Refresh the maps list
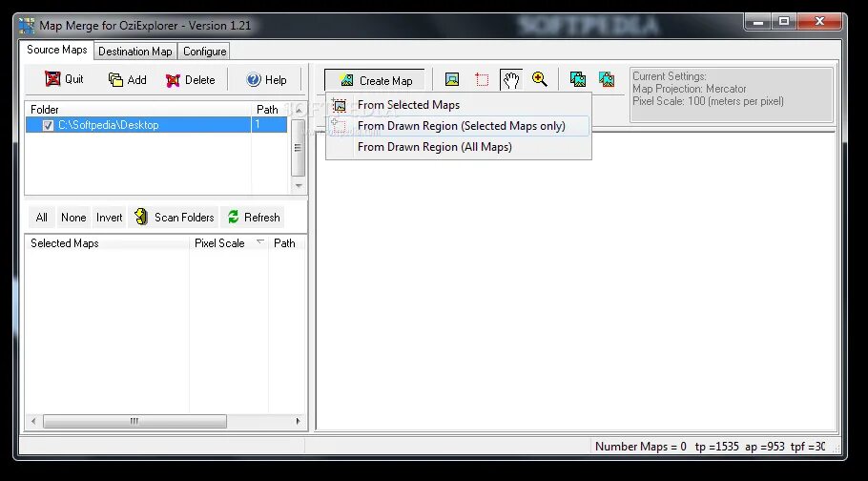 click(254, 218)
